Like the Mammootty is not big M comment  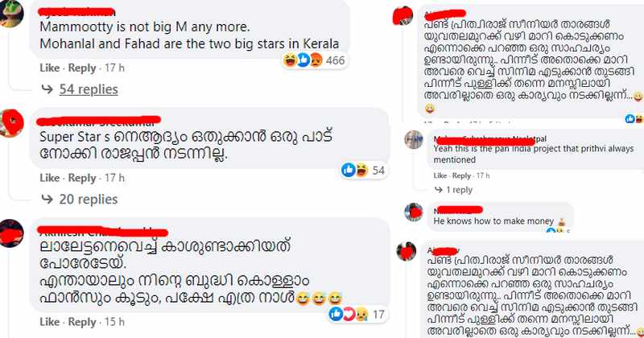[x=50, y=68]
